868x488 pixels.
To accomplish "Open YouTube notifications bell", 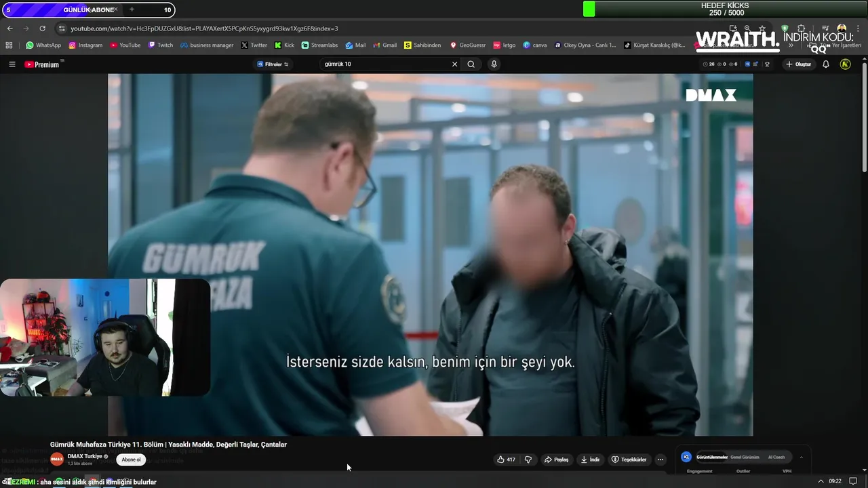I will (x=826, y=64).
